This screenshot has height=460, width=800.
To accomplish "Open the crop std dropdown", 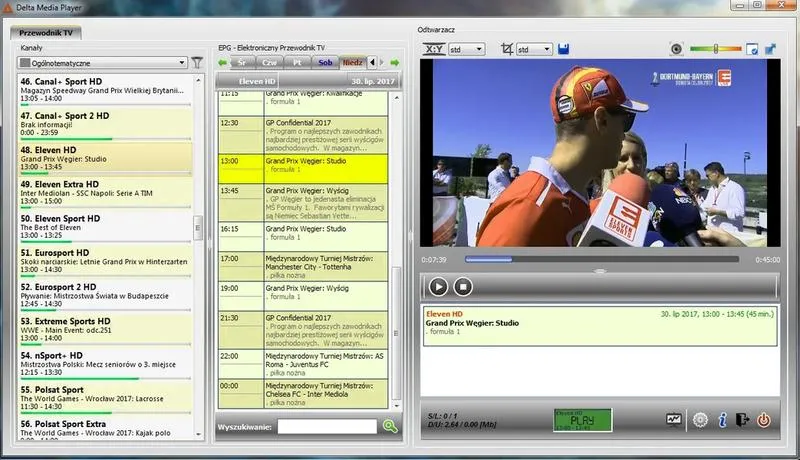I will (534, 49).
